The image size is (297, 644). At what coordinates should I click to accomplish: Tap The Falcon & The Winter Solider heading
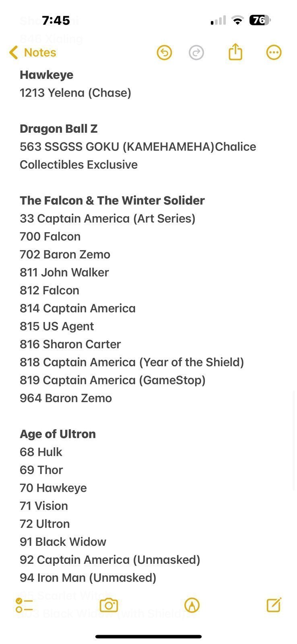(x=112, y=200)
